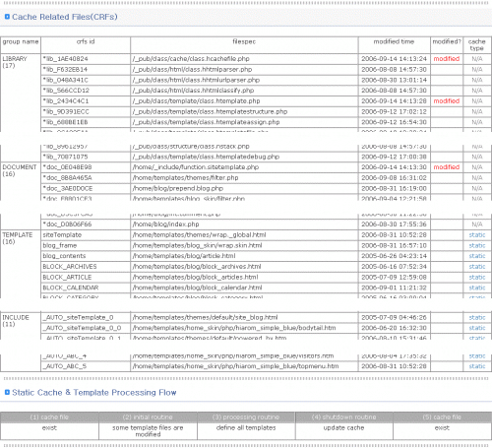Click the square icon beside Static Cache & Template Processing Flow
Image resolution: width=492 pixels, height=448 pixels.
tap(7, 392)
